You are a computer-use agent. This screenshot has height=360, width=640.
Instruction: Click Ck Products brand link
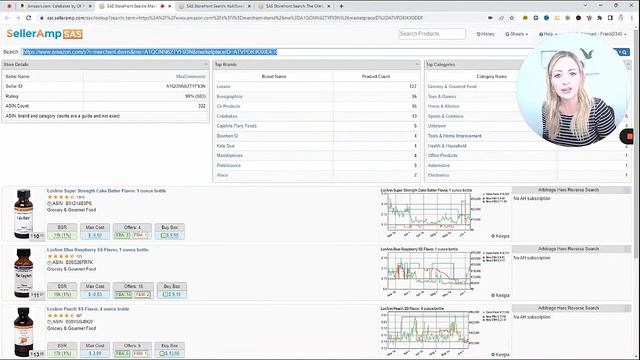pyautogui.click(x=229, y=106)
